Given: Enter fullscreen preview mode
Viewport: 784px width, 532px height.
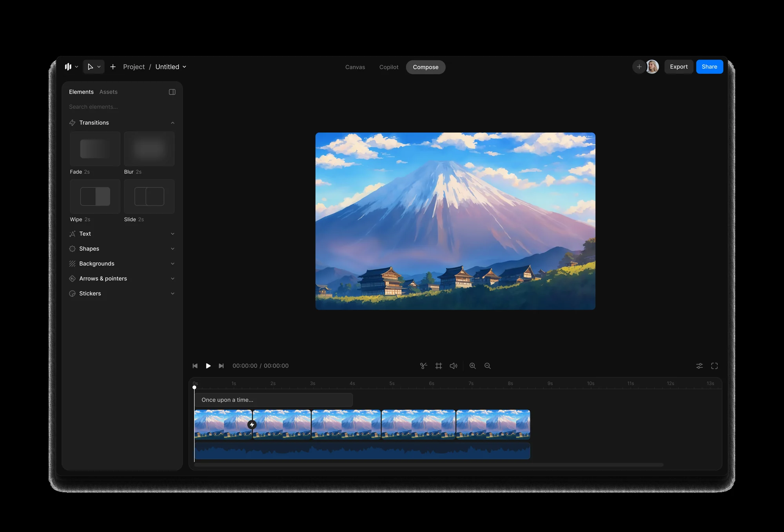Looking at the screenshot, I should (x=715, y=366).
